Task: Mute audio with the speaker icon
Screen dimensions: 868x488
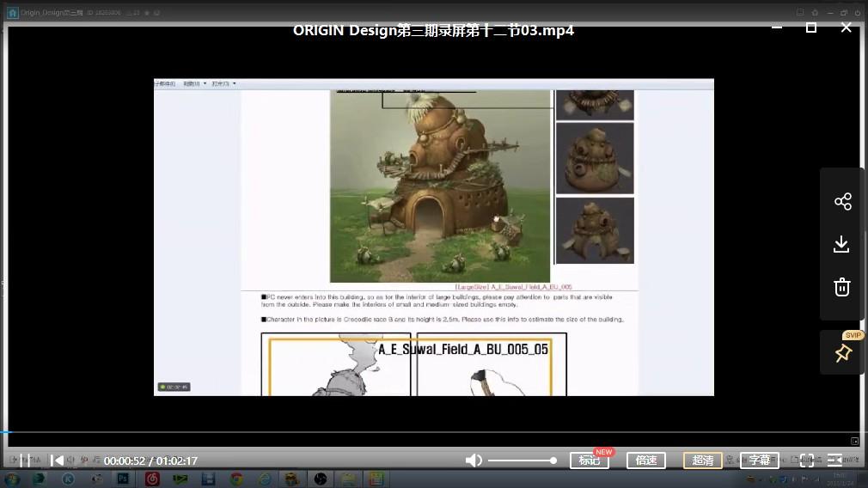Action: coord(474,461)
